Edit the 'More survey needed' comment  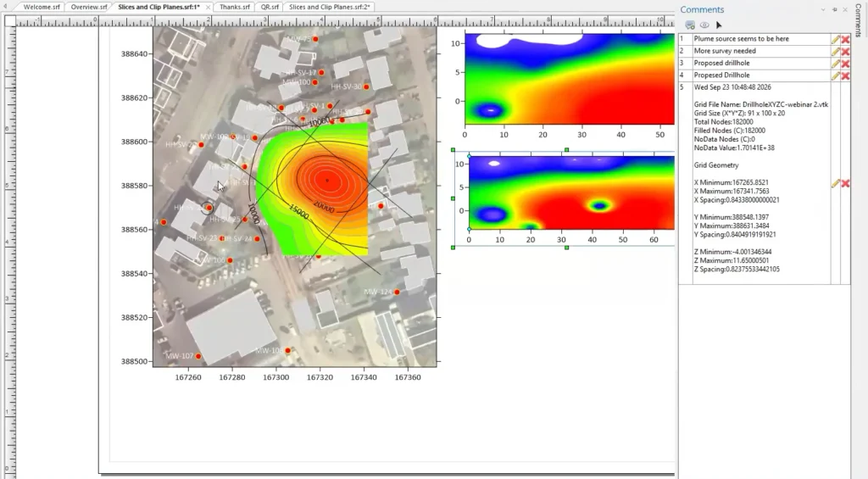[835, 52]
